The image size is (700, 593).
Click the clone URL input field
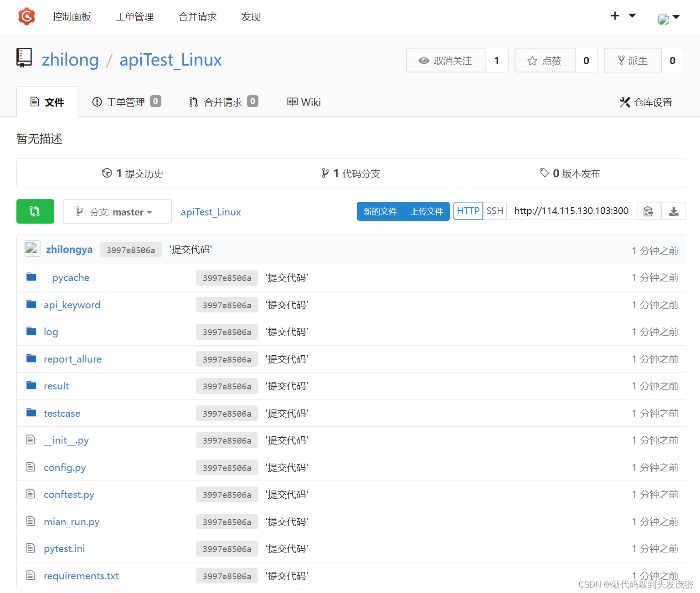571,211
